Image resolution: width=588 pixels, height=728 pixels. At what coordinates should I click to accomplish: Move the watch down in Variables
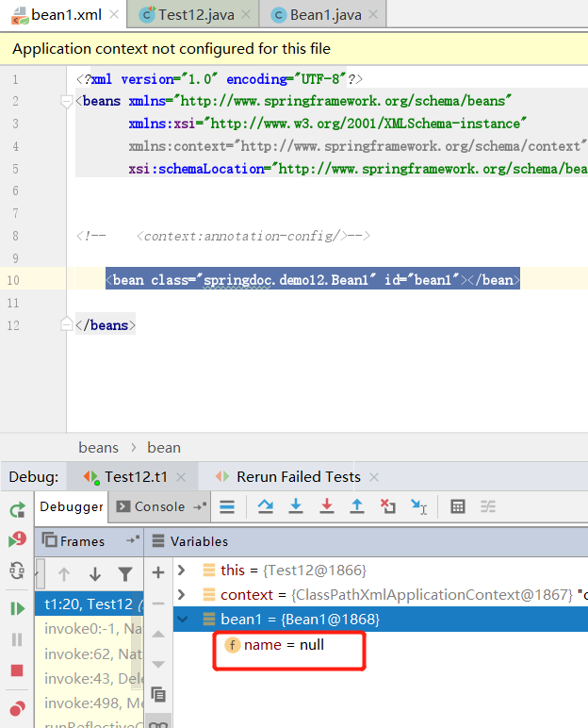pos(158,665)
